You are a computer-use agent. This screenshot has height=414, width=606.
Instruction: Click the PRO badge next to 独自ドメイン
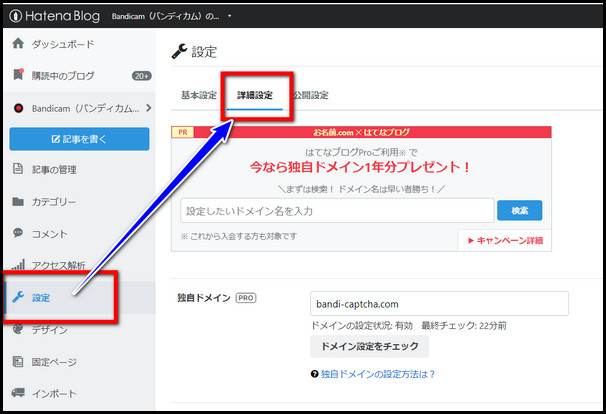click(x=246, y=298)
